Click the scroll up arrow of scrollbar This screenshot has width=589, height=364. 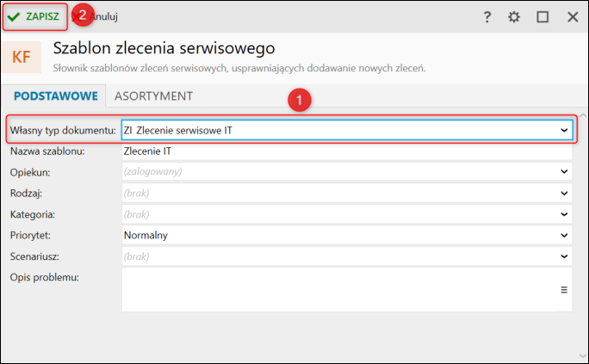click(583, 115)
